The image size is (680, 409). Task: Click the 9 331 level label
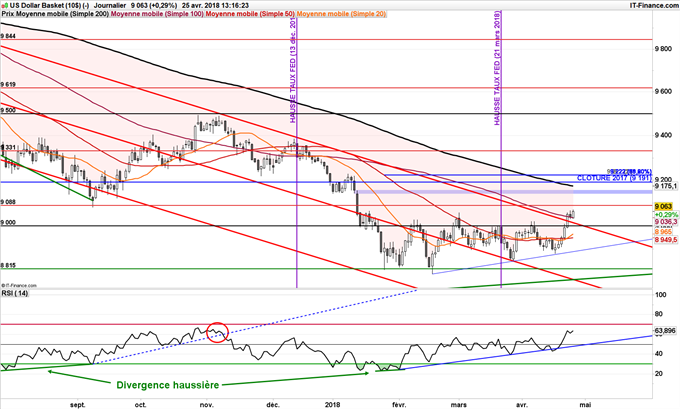pos(8,147)
